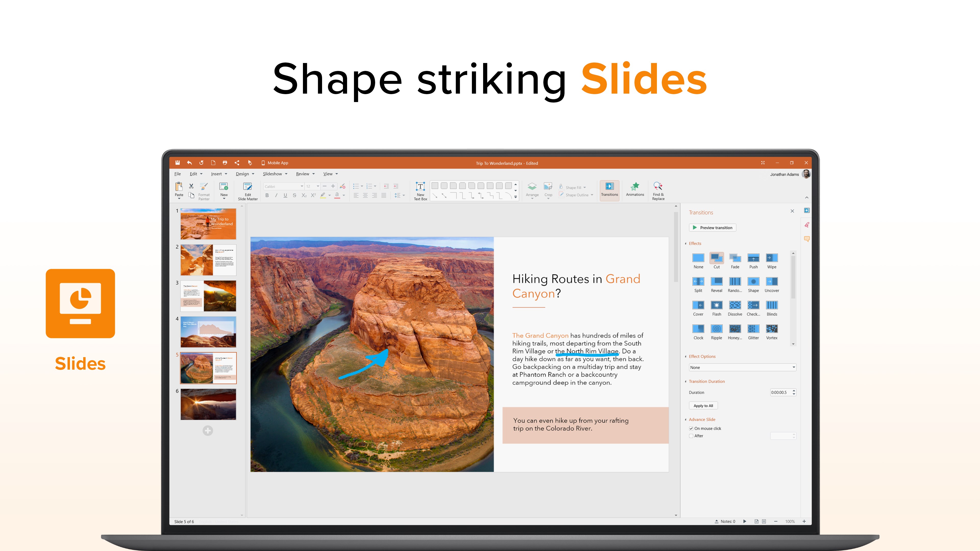Select slide 3 thumbnail
The image size is (980, 551).
(208, 295)
